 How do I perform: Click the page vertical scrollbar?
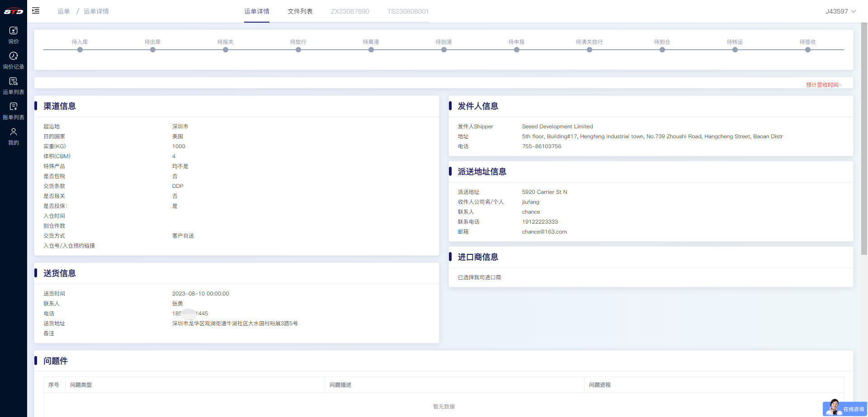pyautogui.click(x=864, y=136)
